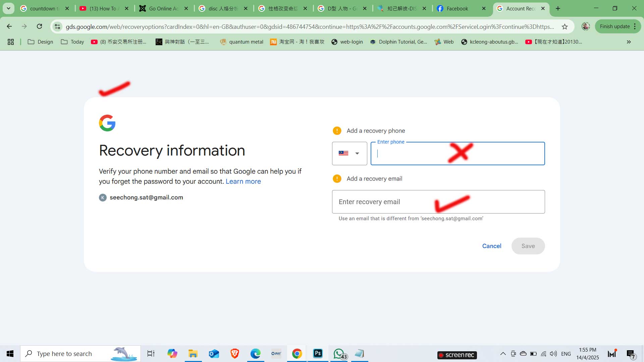This screenshot has height=362, width=644.
Task: Click the screenrec recording indicator
Action: pos(457,355)
